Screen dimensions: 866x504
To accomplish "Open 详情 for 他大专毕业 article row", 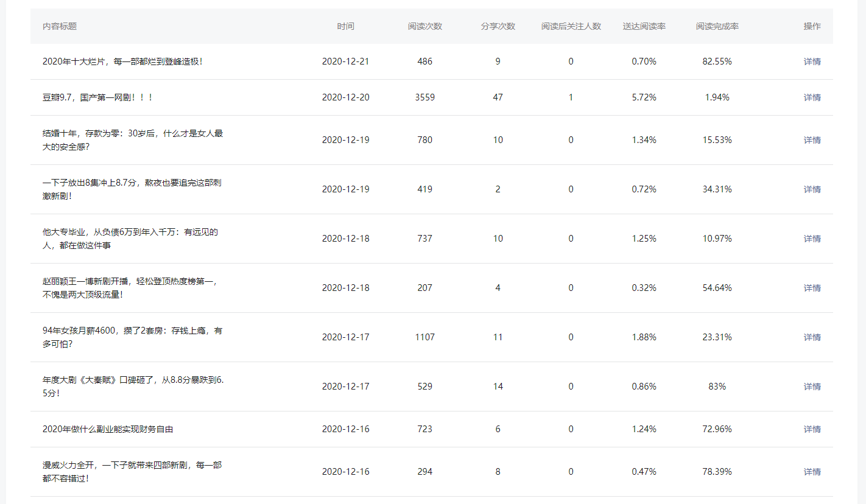I will click(x=812, y=239).
